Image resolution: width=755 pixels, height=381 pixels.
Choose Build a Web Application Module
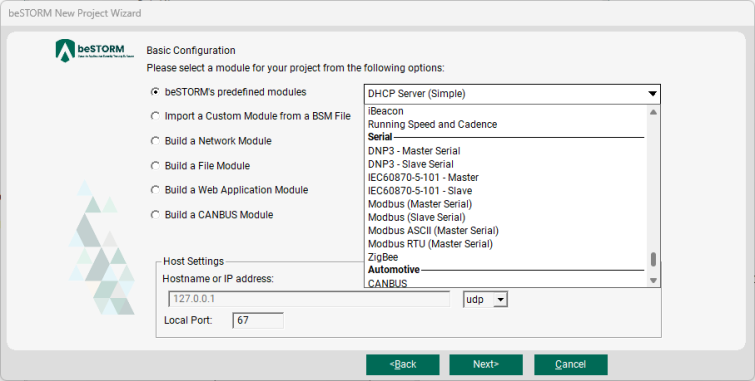[155, 190]
